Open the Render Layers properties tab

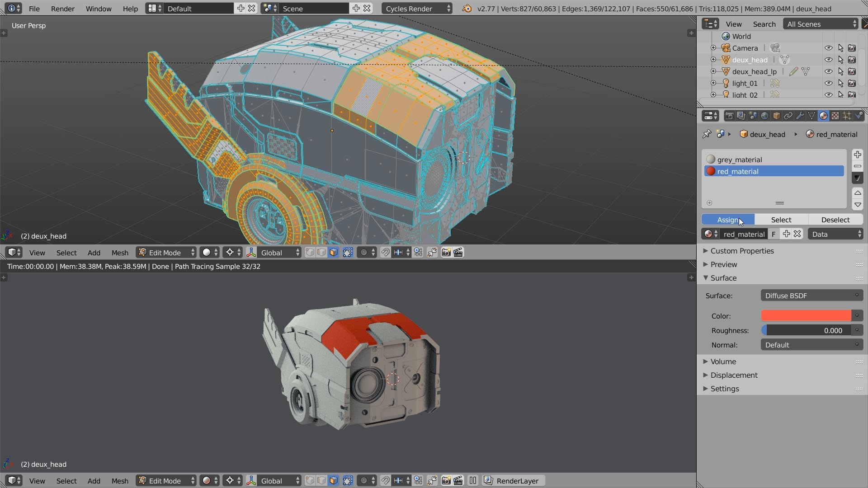pyautogui.click(x=741, y=116)
